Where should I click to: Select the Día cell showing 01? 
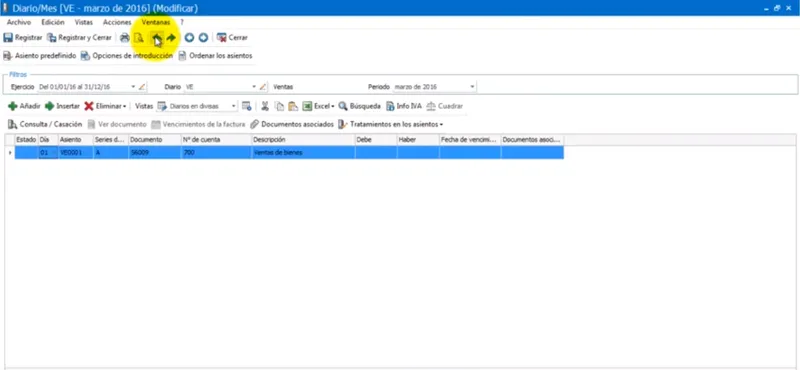[x=48, y=152]
